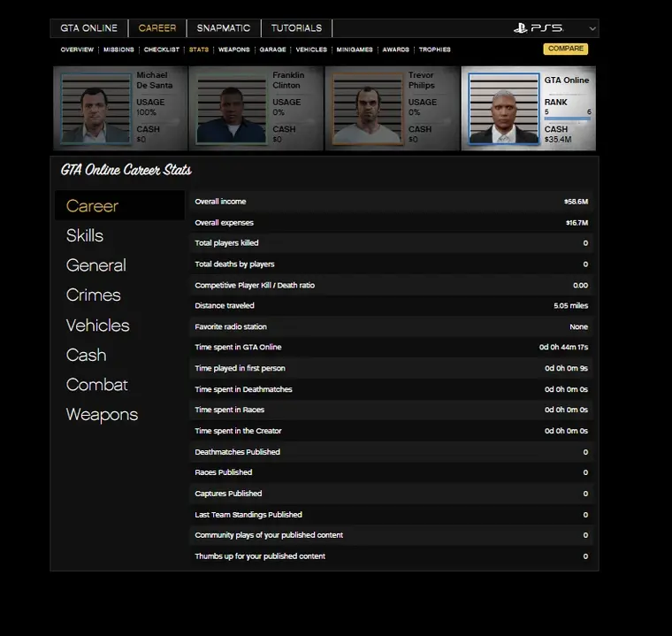Screen dimensions: 672x636
Task: Click the $58.6M income value
Action: click(576, 202)
